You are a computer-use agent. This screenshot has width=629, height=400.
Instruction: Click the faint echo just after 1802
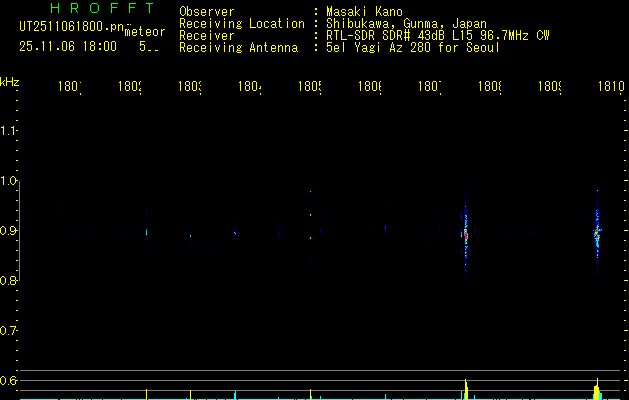tap(146, 232)
